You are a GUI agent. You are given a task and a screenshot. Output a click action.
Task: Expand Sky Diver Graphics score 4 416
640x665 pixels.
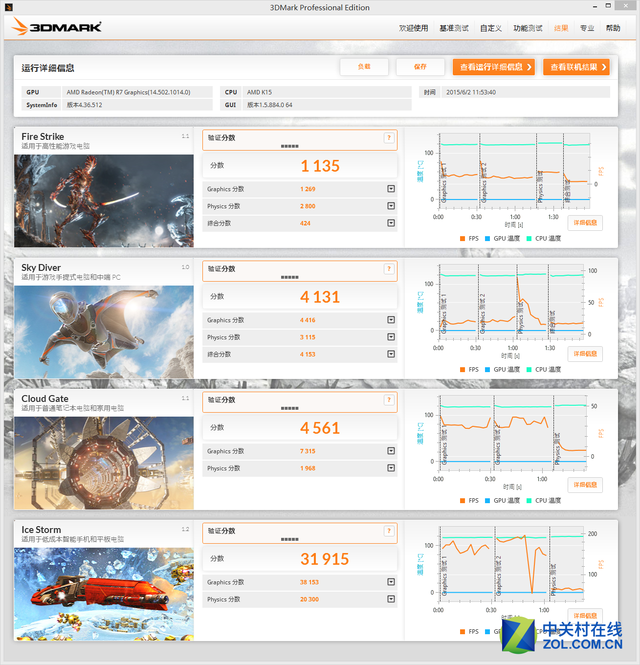click(391, 320)
